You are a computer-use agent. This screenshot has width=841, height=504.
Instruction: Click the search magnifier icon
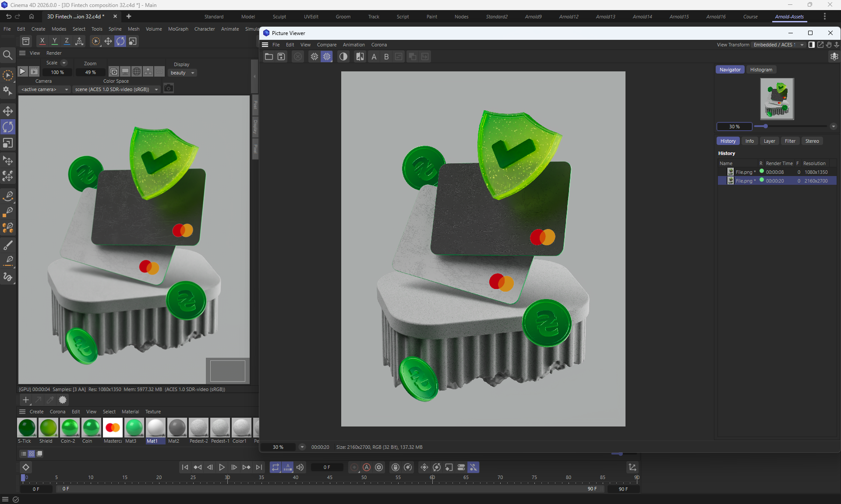click(x=7, y=55)
